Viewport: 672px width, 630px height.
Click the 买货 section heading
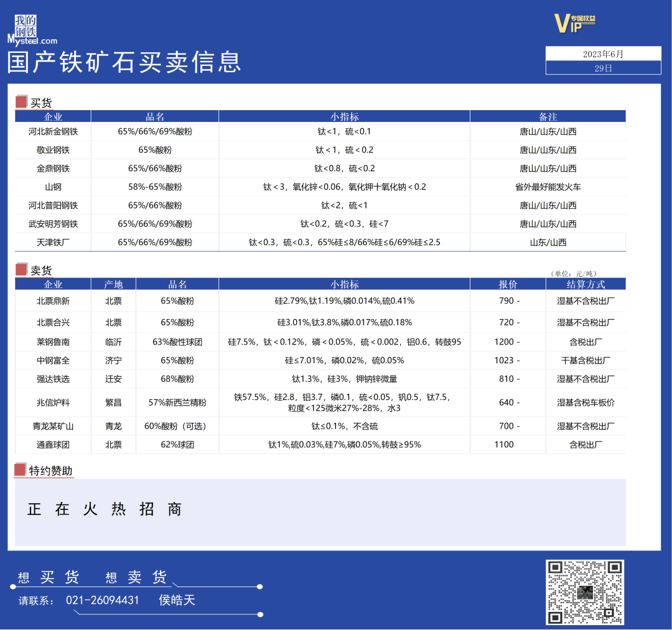[x=40, y=103]
